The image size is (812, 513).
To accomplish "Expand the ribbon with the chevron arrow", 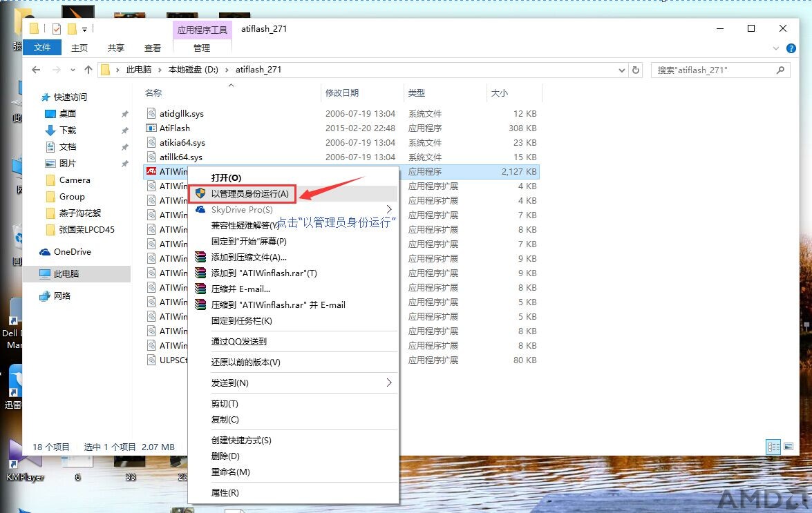I will click(x=776, y=48).
